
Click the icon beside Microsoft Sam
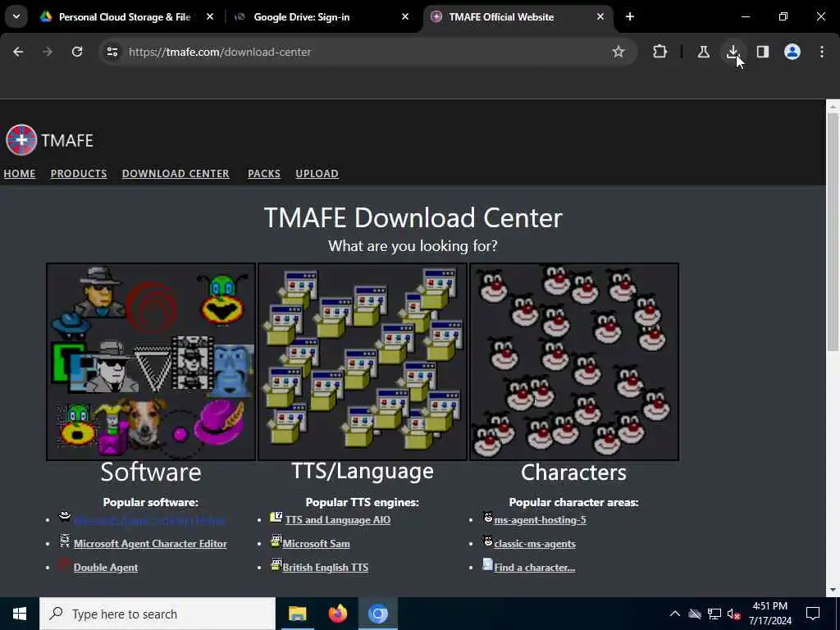[276, 541]
